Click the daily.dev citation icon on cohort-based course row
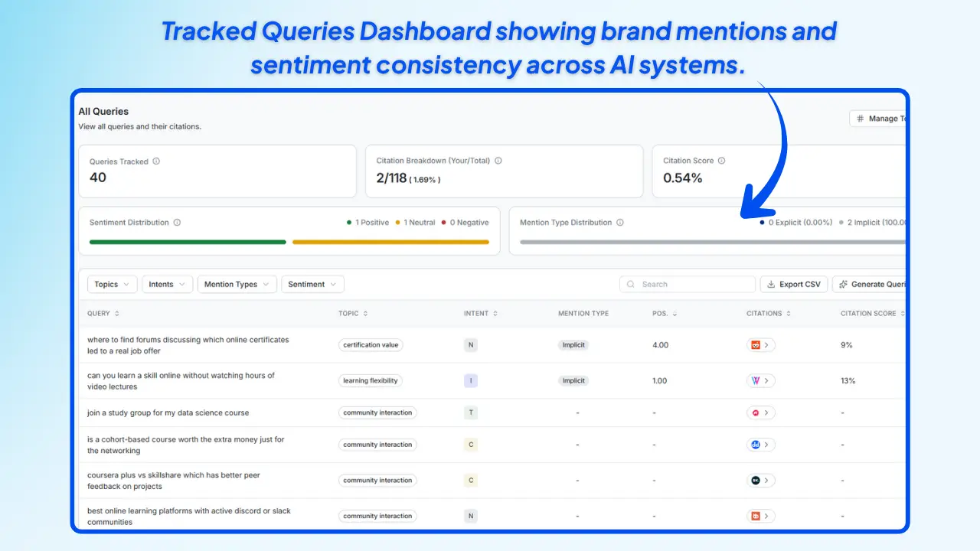The image size is (980, 551). point(760,444)
